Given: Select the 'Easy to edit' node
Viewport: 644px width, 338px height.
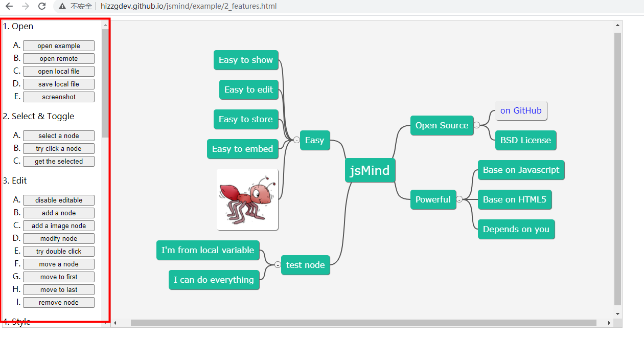Looking at the screenshot, I should pos(249,89).
